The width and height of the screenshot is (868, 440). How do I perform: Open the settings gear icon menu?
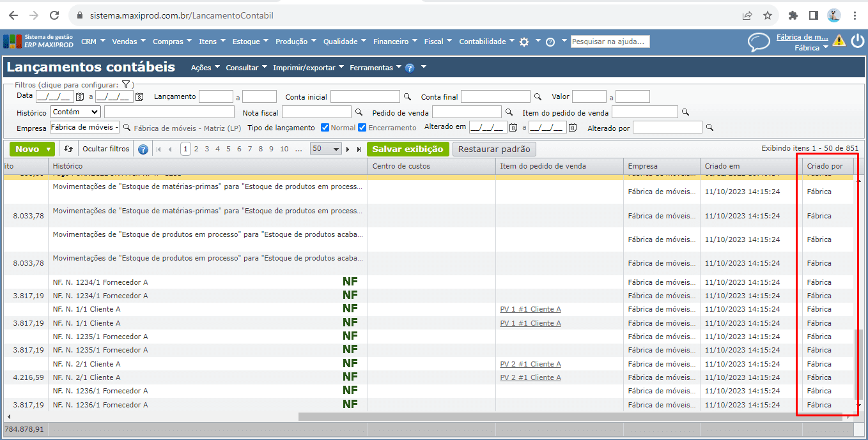point(524,42)
